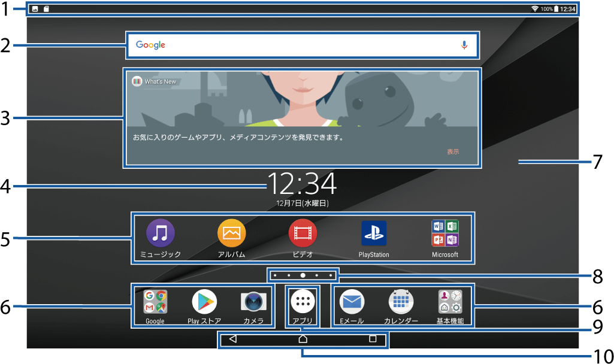Open the Video (ビデオ) app

[303, 233]
